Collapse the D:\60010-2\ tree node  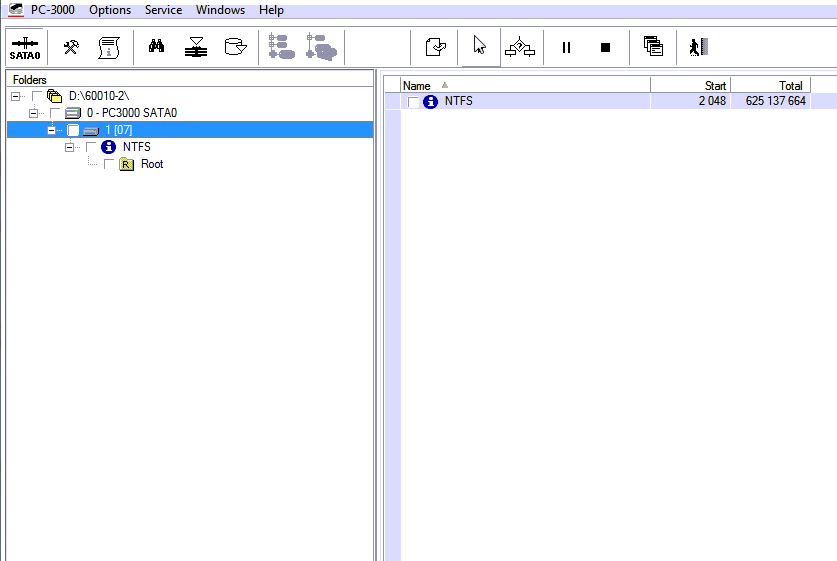point(15,97)
